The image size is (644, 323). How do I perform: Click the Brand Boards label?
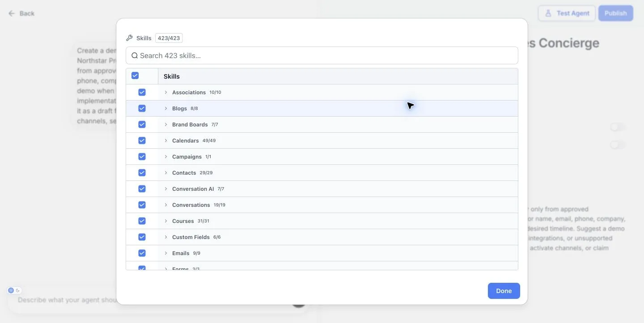190,125
